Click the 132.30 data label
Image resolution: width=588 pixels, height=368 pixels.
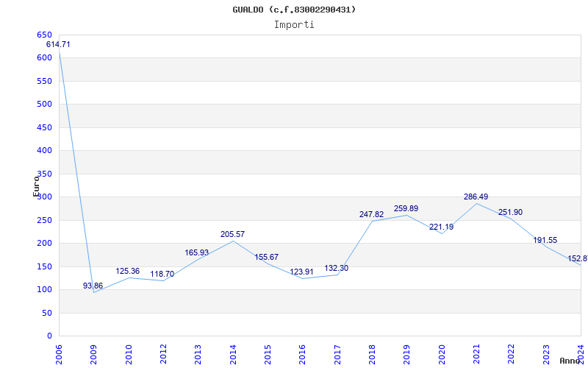tap(337, 268)
